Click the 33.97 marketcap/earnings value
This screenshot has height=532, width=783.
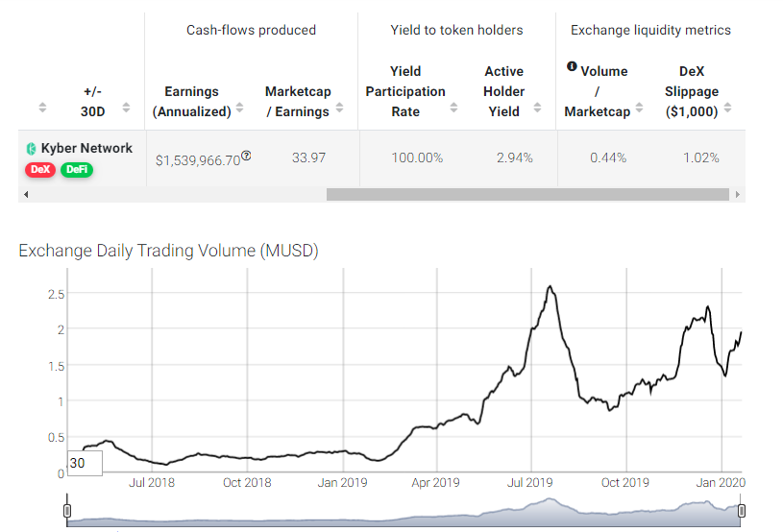tap(308, 157)
